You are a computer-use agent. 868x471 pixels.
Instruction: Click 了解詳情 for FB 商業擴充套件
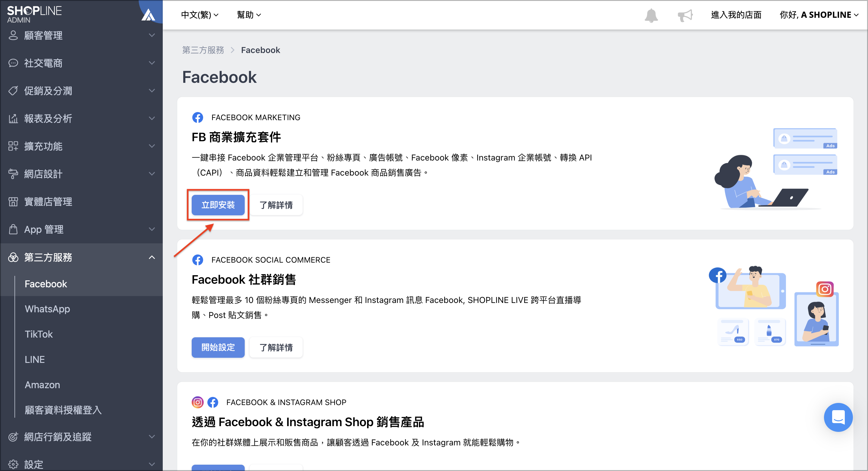(x=276, y=205)
